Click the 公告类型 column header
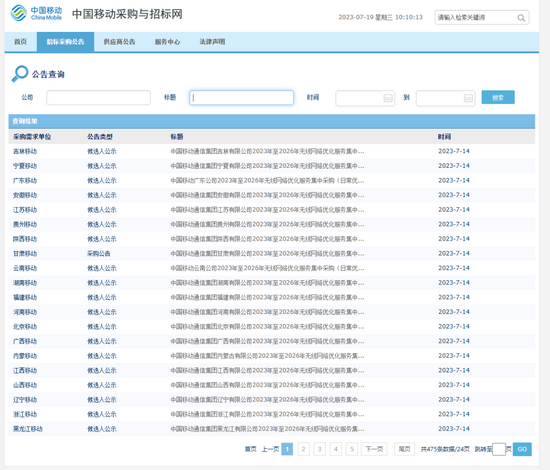This screenshot has height=470, width=550. [100, 137]
